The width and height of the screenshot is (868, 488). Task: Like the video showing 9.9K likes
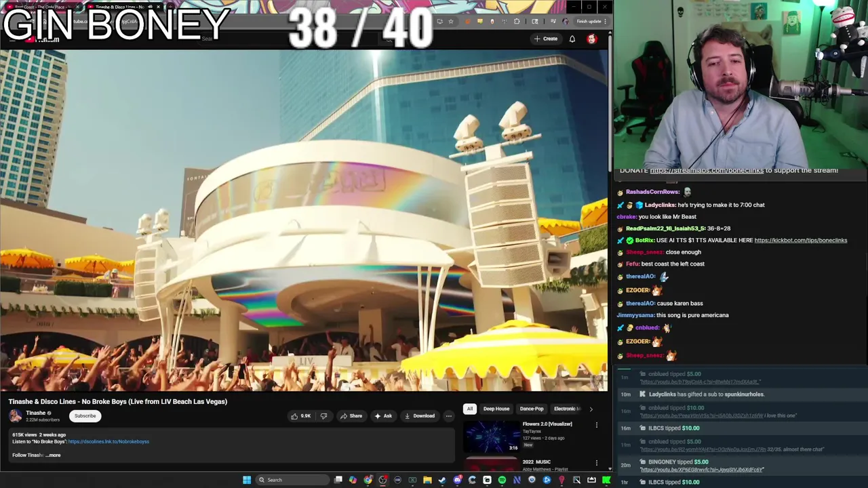point(300,416)
